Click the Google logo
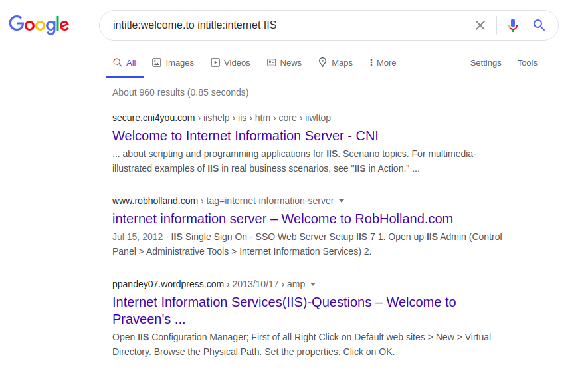This screenshot has height=375, width=588. (x=39, y=25)
